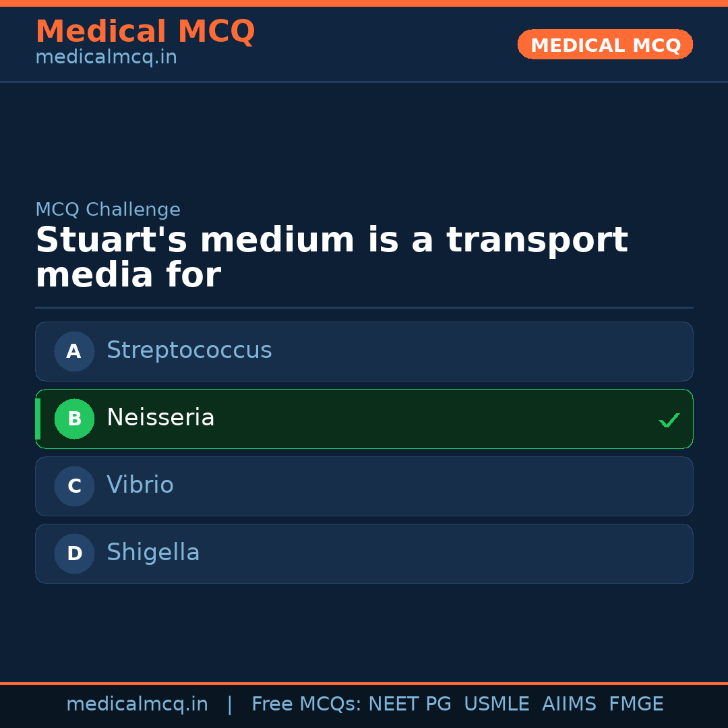Select the NEET PG footer item
728x728 pixels.
tap(409, 704)
